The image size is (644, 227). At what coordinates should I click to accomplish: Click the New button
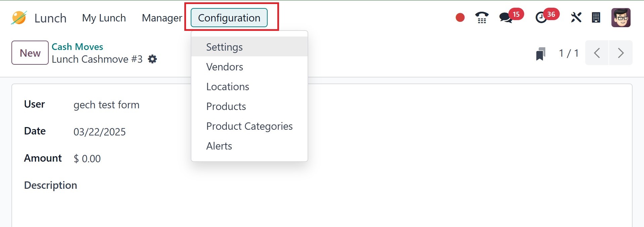[x=30, y=53]
